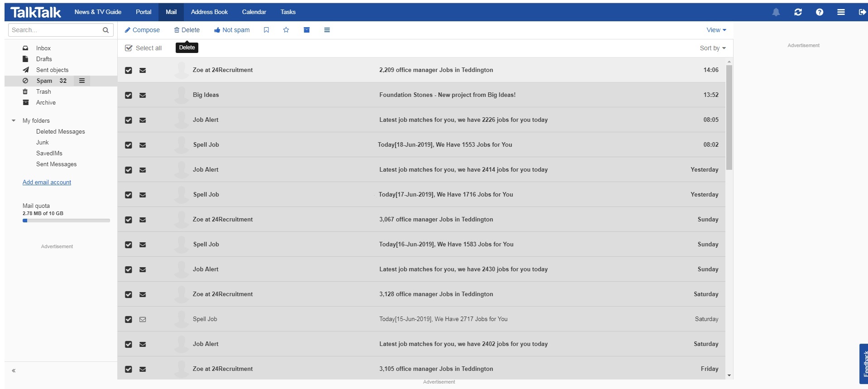Image resolution: width=868 pixels, height=389 pixels.
Task: Open Sent Messages folder
Action: click(57, 164)
